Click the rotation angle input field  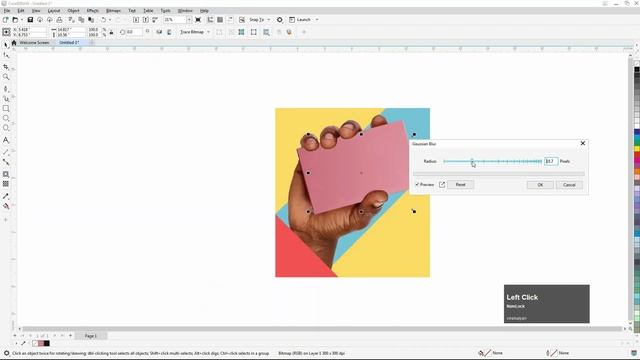point(134,32)
